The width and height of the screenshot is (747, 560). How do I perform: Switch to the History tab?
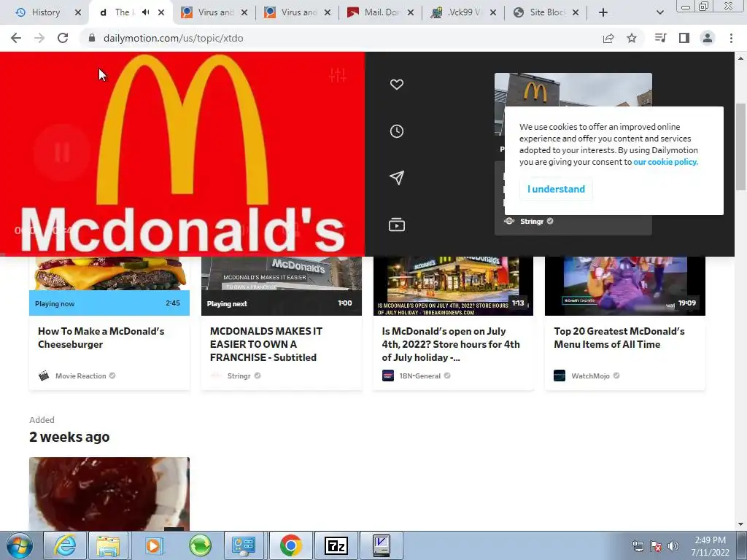pos(46,12)
